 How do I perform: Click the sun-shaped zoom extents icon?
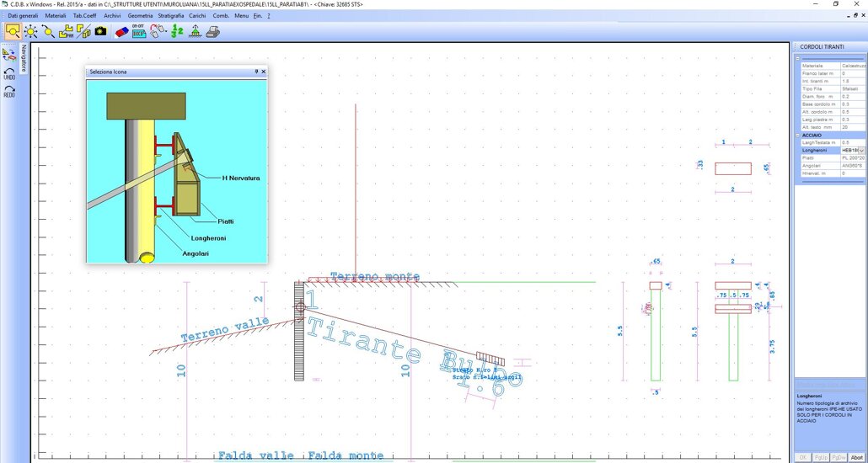[31, 31]
